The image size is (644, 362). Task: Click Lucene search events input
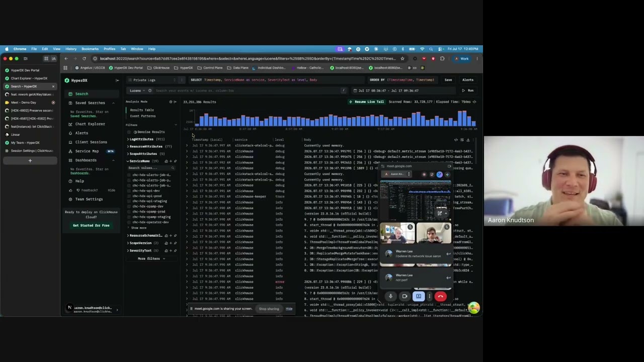[247, 90]
